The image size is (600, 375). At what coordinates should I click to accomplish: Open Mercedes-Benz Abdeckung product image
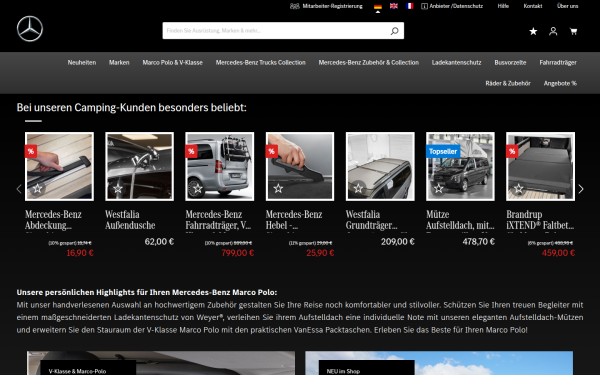(x=59, y=166)
